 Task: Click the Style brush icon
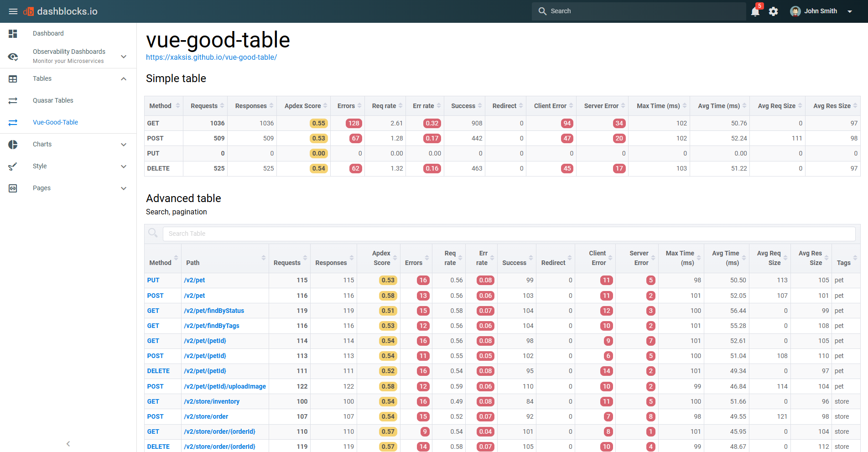click(x=13, y=166)
